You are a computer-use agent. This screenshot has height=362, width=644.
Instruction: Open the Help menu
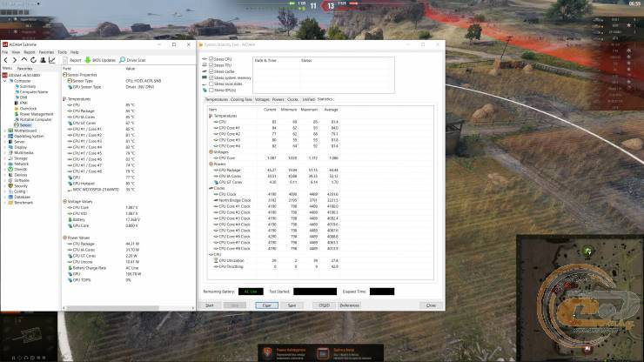click(x=74, y=52)
